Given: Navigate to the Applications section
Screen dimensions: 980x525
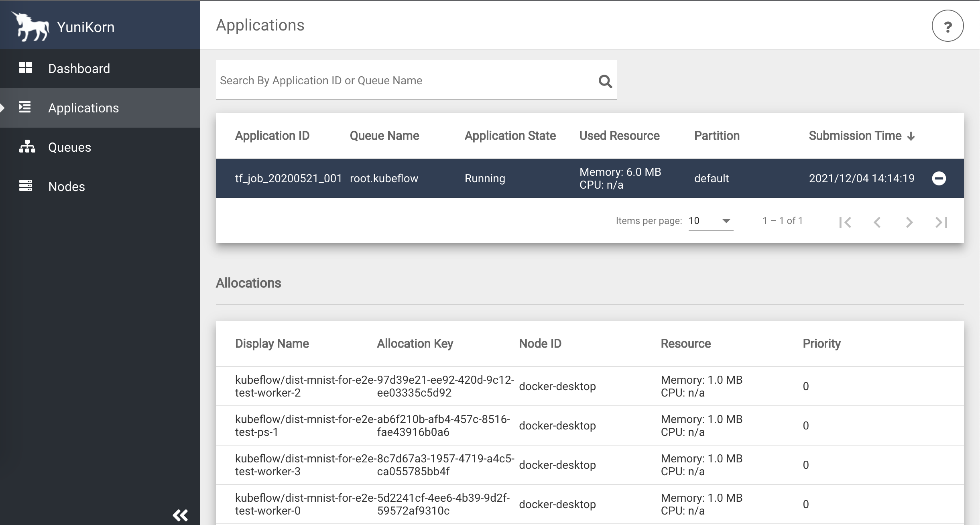Looking at the screenshot, I should 100,108.
